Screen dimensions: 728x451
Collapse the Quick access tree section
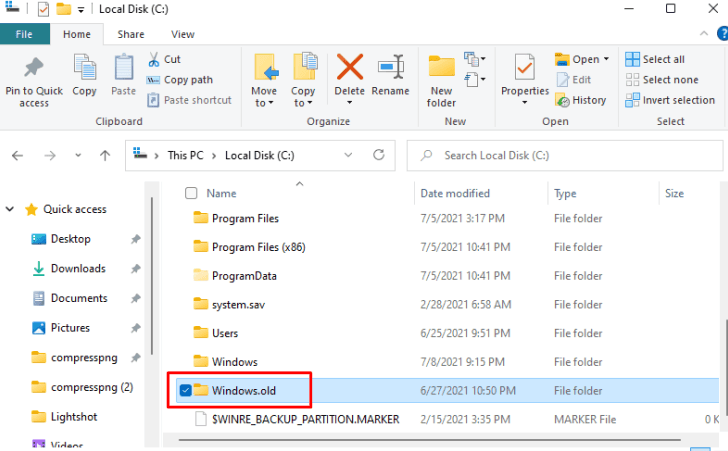[x=11, y=210]
